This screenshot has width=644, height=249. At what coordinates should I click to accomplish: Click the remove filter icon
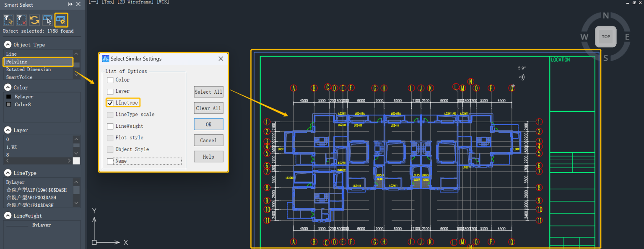click(x=21, y=20)
